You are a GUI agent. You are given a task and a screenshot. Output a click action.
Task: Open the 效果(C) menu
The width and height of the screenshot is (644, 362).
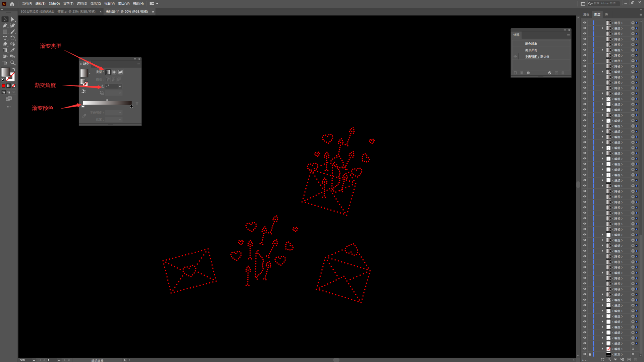point(96,4)
